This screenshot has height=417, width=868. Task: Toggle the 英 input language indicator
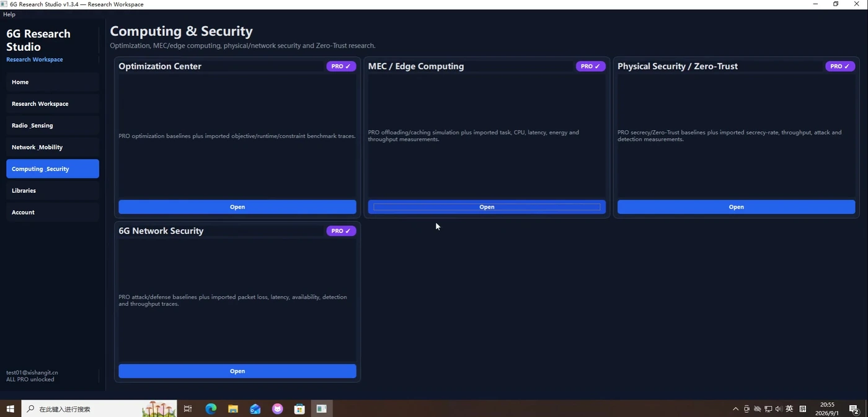(789, 409)
